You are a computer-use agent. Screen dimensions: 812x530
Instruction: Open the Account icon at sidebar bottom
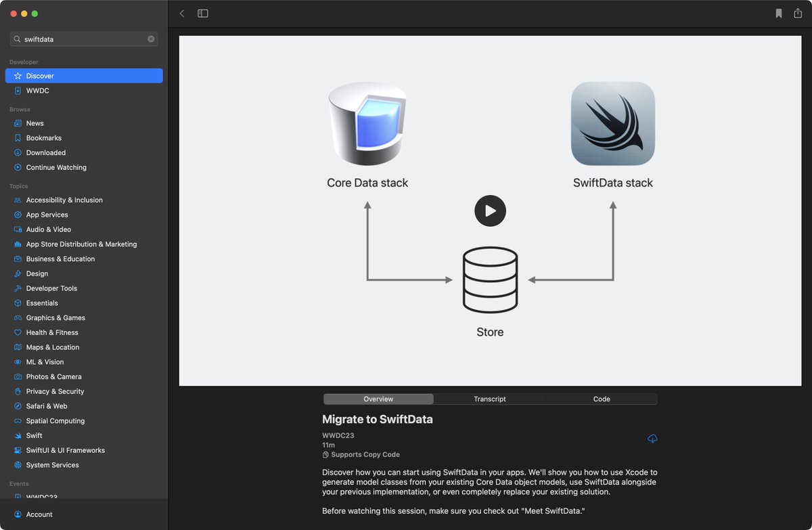point(18,514)
